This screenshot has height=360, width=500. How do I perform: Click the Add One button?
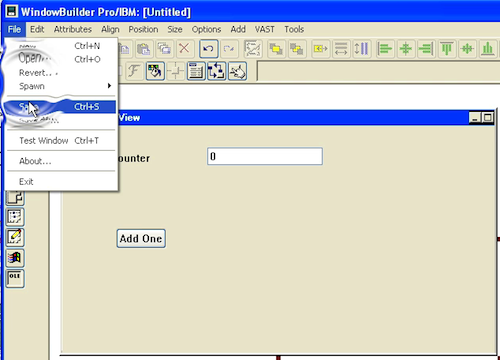click(x=141, y=238)
